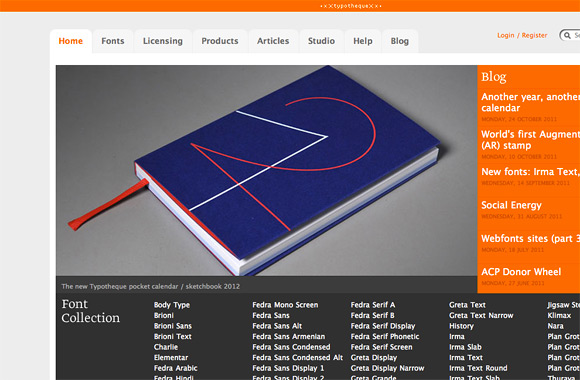Select the Studio tab
Image resolution: width=580 pixels, height=380 pixels.
coord(321,41)
